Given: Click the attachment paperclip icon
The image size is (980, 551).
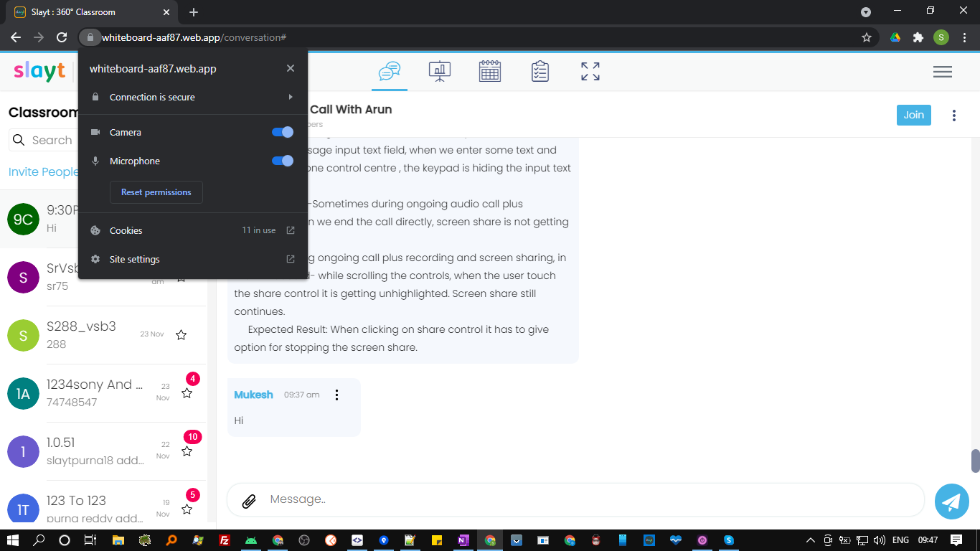Looking at the screenshot, I should [249, 501].
